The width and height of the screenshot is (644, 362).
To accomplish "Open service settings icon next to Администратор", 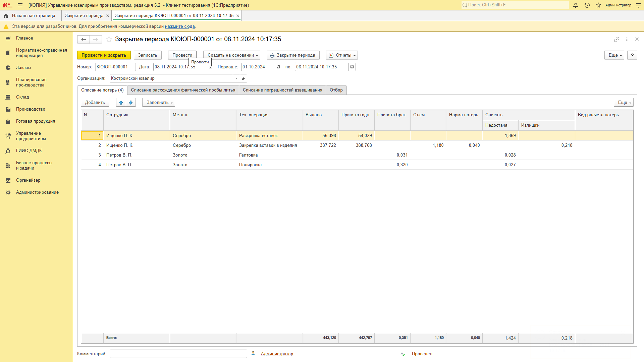I will coord(638,5).
